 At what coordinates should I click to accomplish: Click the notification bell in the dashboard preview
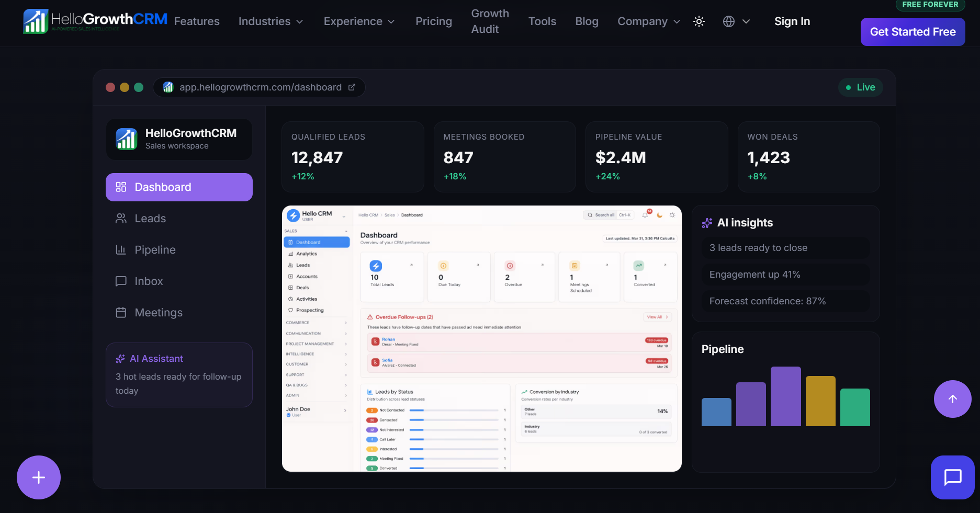tap(646, 215)
